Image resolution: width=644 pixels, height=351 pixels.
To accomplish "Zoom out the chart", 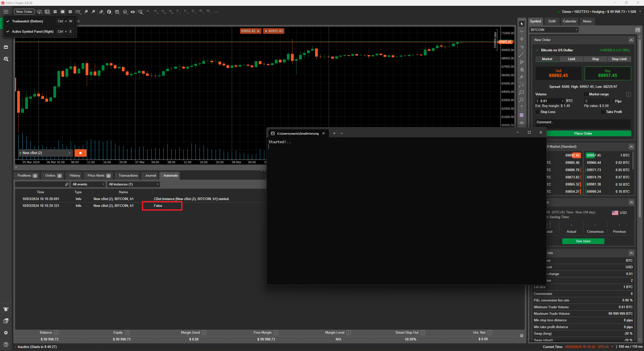I will click(x=86, y=12).
